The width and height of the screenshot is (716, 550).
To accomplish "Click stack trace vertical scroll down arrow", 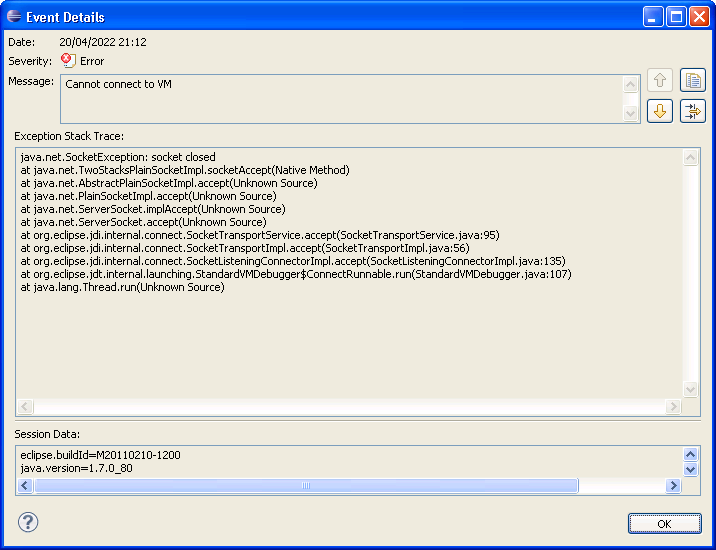I will click(x=690, y=389).
